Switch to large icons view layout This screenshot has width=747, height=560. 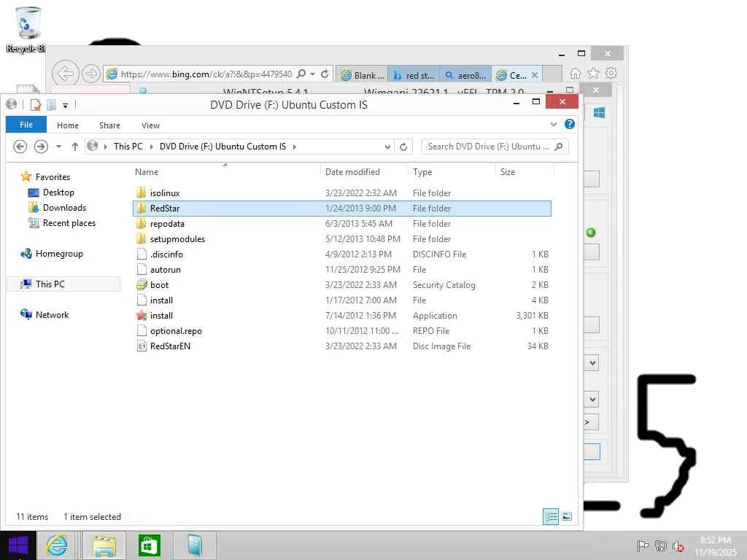click(x=567, y=517)
